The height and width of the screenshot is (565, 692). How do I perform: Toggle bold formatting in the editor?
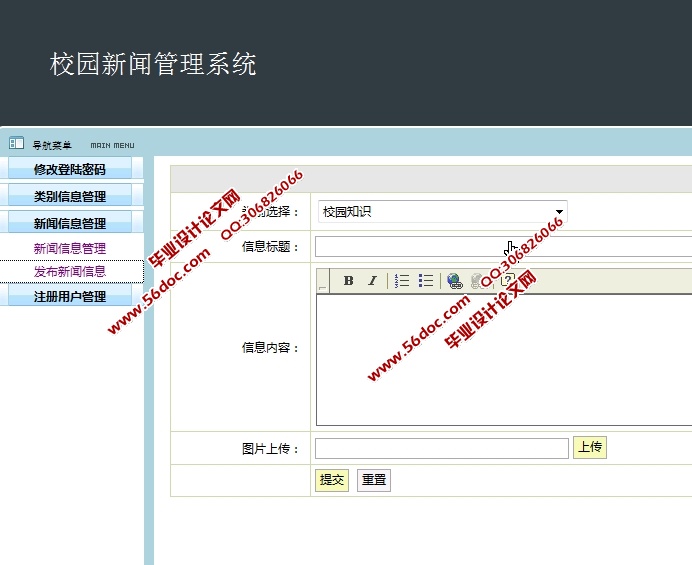click(348, 281)
